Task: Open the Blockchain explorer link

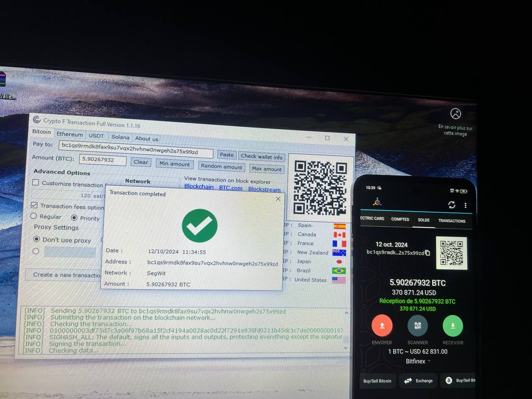Action: click(x=199, y=187)
